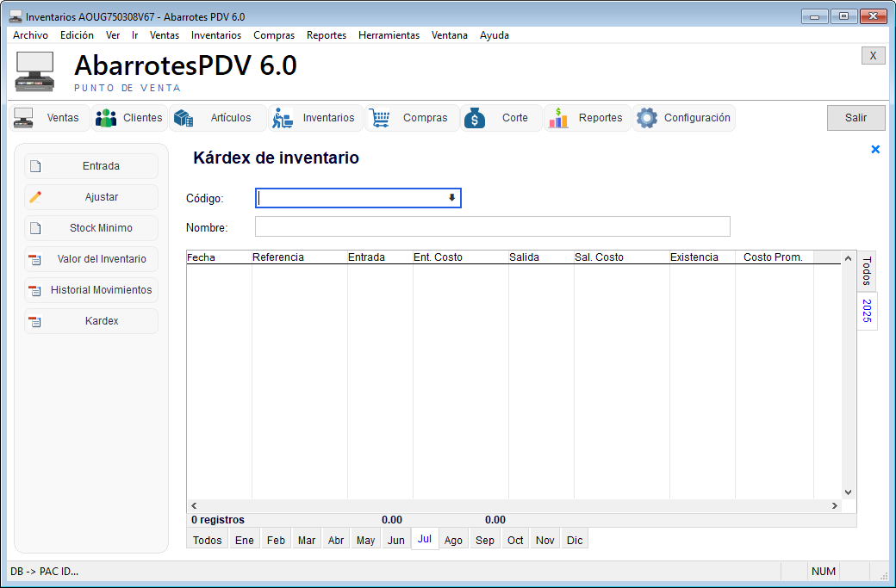This screenshot has height=588, width=896.
Task: Open Valor del Inventario report
Action: [91, 259]
